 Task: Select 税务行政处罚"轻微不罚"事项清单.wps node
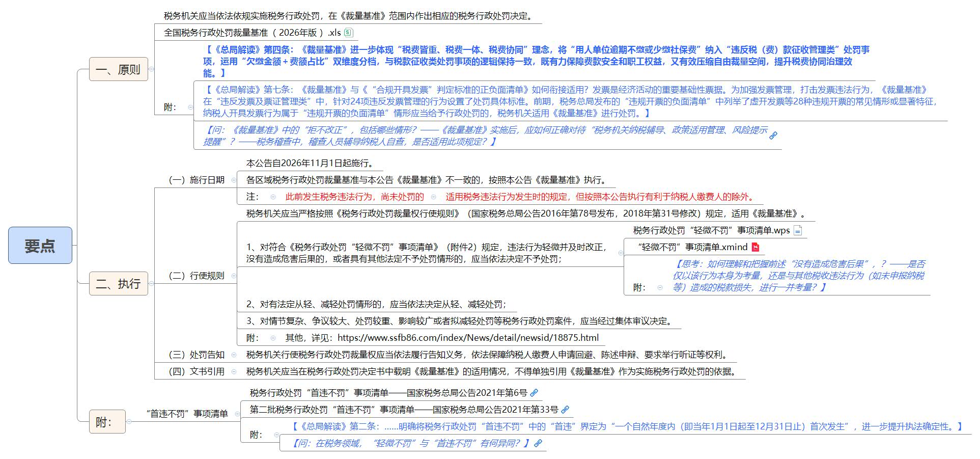(x=711, y=230)
